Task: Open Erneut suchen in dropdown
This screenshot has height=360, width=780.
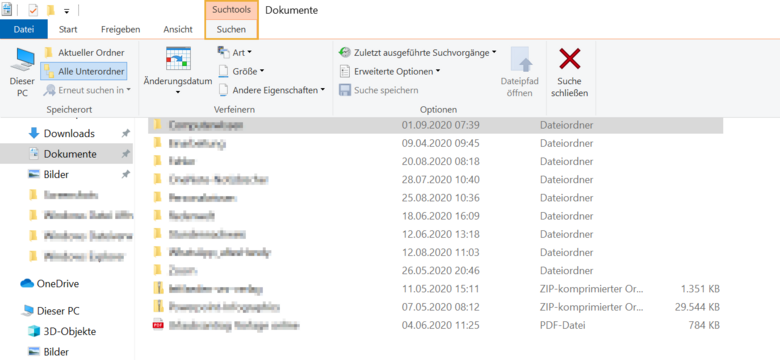Action: coord(87,90)
